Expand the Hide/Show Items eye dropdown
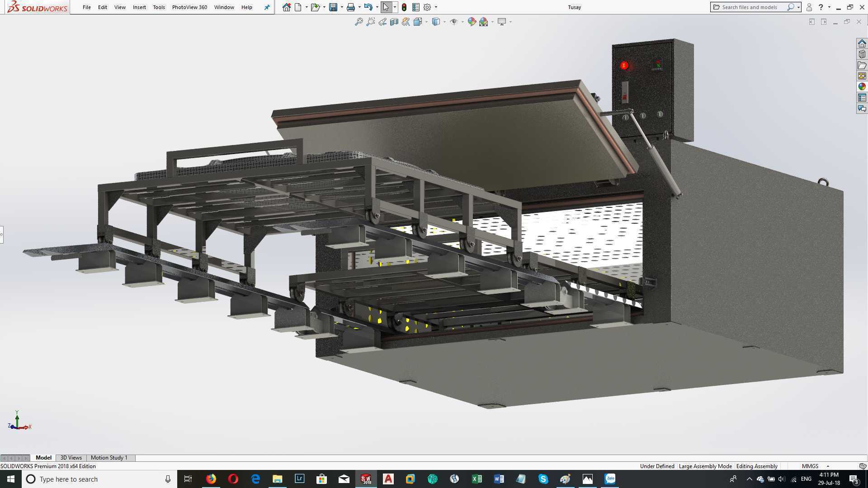The height and width of the screenshot is (488, 868). coord(462,22)
